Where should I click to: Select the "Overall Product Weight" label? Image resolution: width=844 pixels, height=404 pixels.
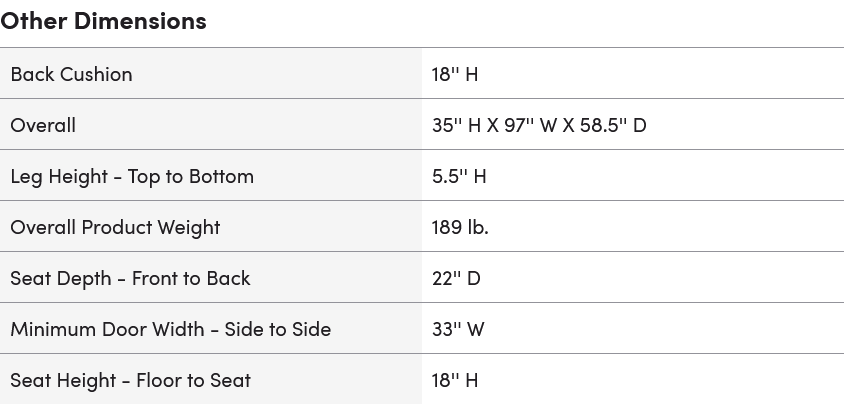point(115,226)
